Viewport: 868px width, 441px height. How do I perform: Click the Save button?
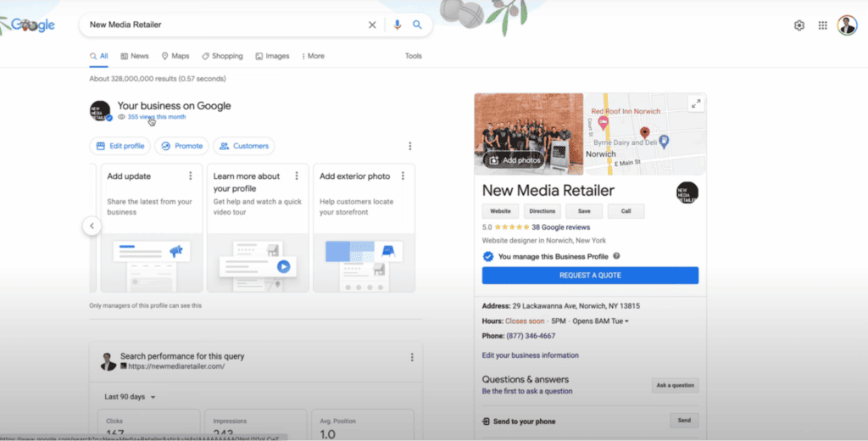click(x=584, y=211)
